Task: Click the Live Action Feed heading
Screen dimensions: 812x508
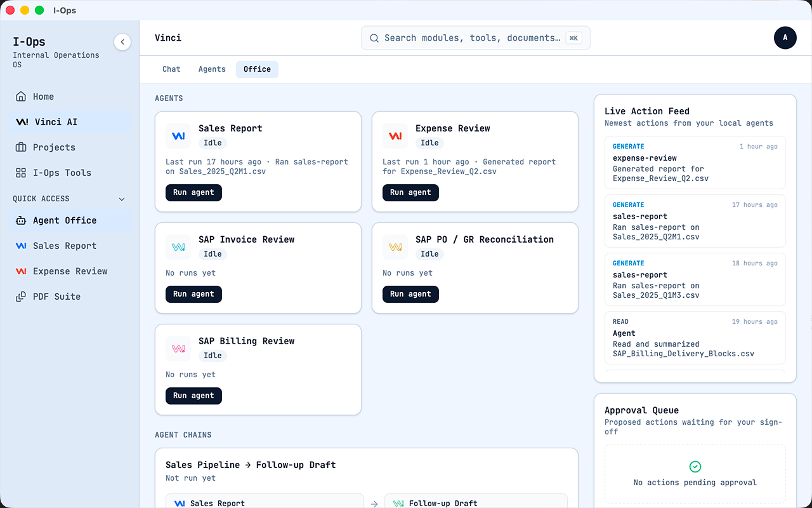Action: [x=647, y=111]
